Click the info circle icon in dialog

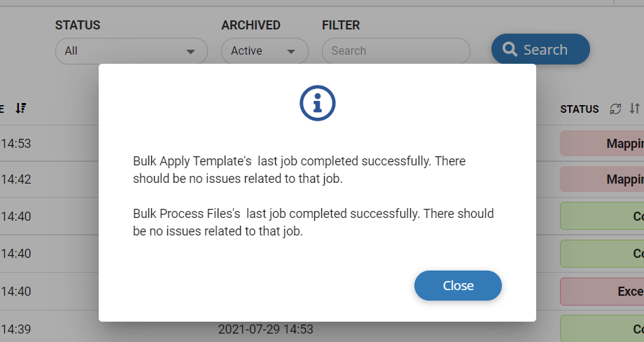(318, 103)
